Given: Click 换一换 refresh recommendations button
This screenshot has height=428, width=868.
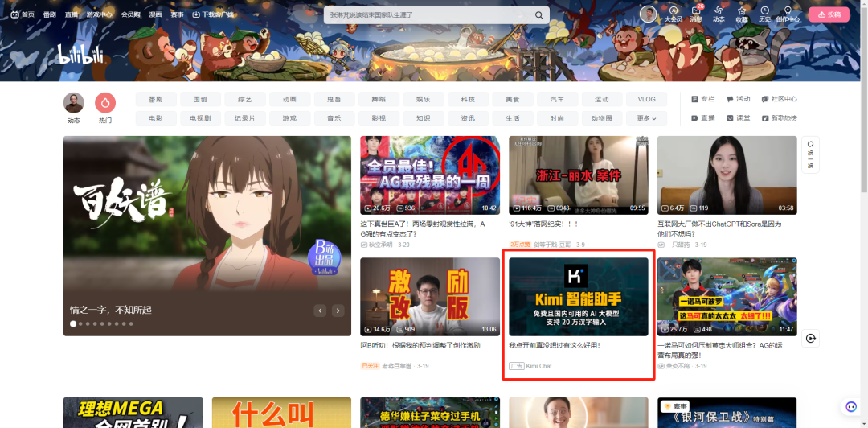Looking at the screenshot, I should pos(810,154).
